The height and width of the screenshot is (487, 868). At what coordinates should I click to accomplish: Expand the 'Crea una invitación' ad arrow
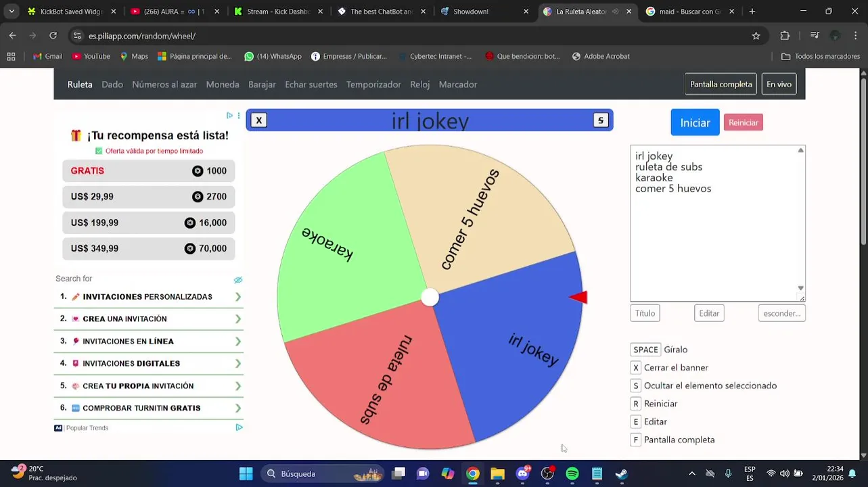click(238, 319)
